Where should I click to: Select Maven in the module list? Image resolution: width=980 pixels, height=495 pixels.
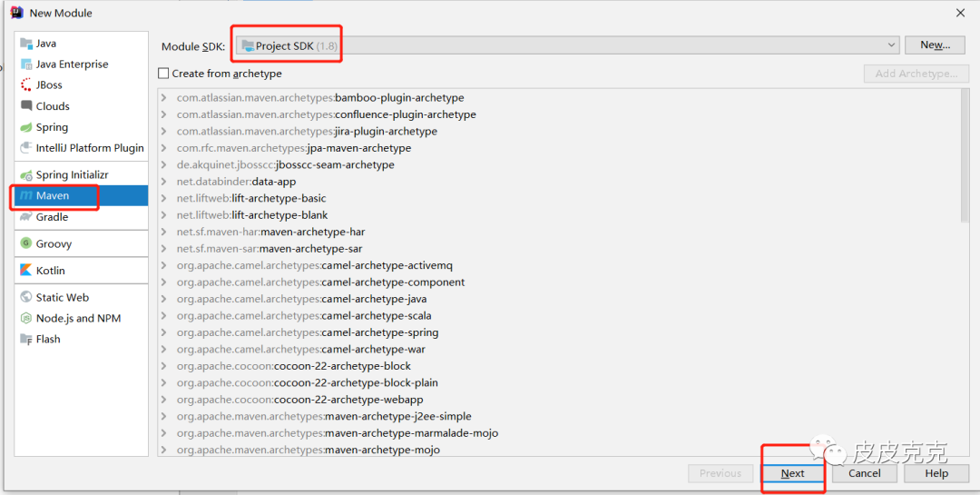(53, 195)
